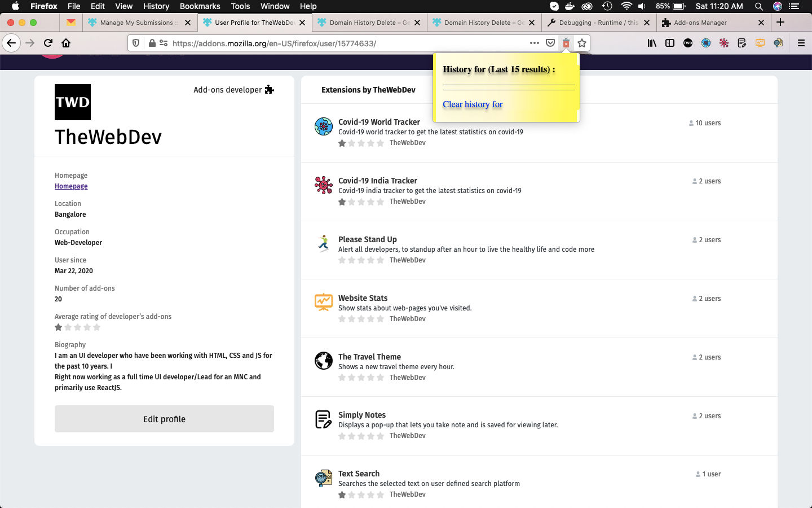The height and width of the screenshot is (508, 812).
Task: Click Clear history for link
Action: [473, 104]
